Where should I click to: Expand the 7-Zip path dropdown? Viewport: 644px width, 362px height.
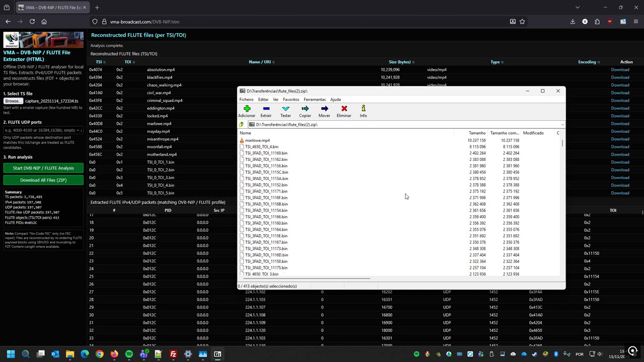pos(562,124)
